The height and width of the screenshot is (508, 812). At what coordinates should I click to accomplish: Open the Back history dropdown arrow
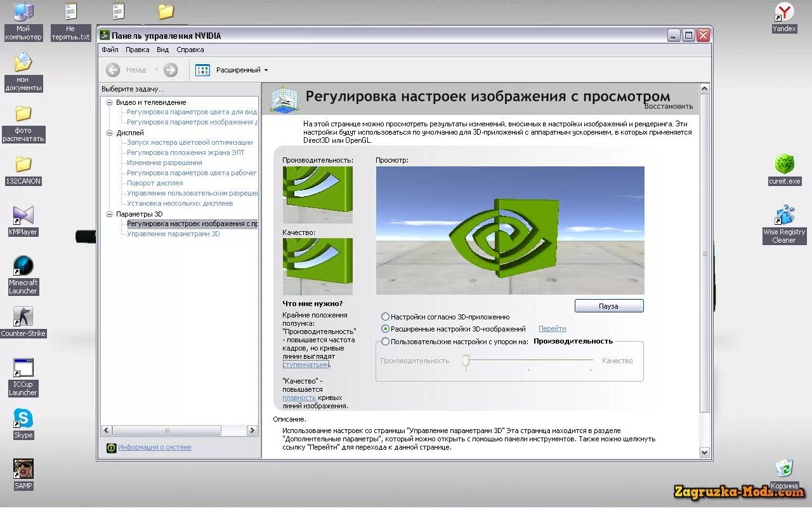pyautogui.click(x=156, y=70)
